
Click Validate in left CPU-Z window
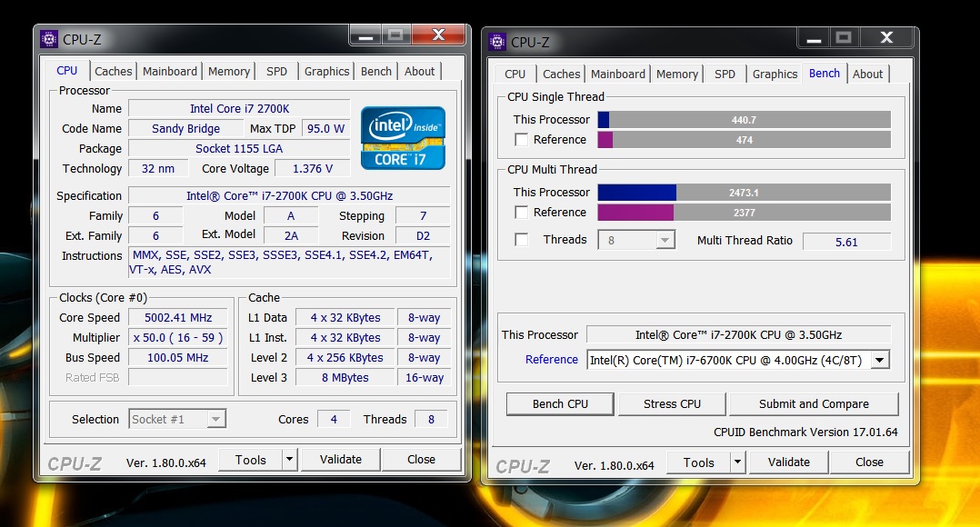coord(341,460)
